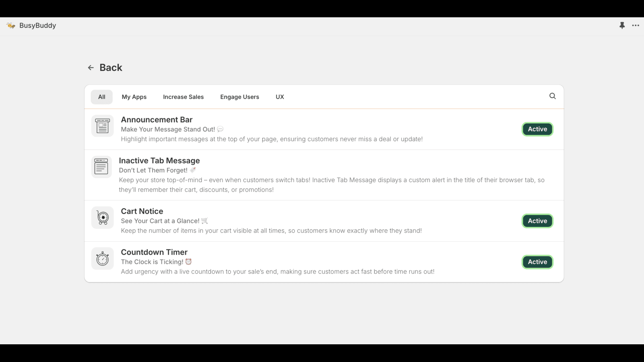Click the Announcement Bar feature icon
The width and height of the screenshot is (644, 362).
[102, 125]
